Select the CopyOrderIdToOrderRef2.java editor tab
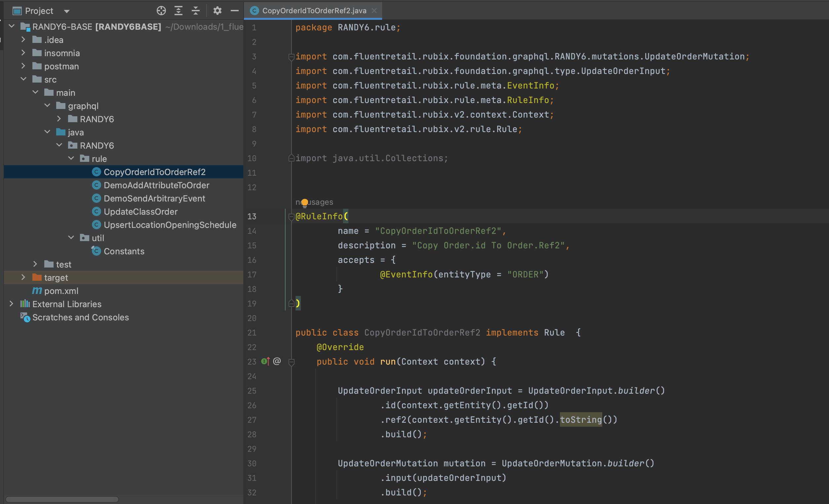This screenshot has width=829, height=504. click(314, 11)
